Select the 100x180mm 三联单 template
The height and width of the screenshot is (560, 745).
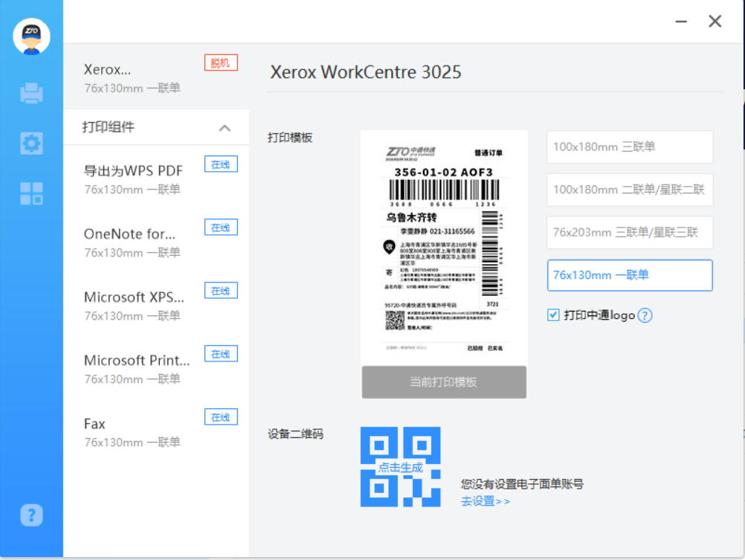pyautogui.click(x=630, y=147)
